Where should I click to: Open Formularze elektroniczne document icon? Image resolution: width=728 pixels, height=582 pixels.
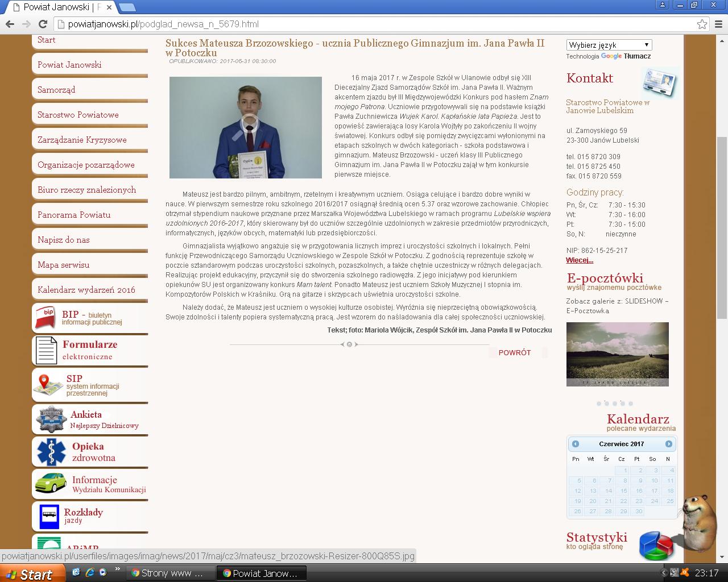pos(46,350)
